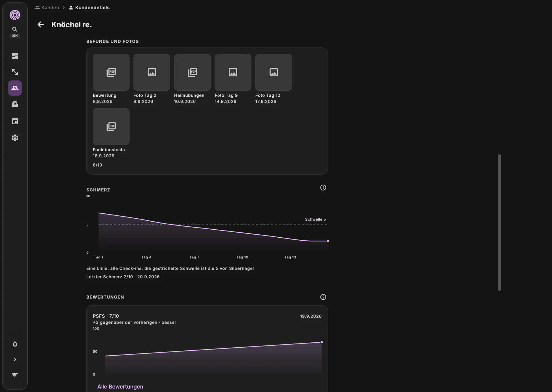Screen dimensions: 552x392
Task: Go back with the left arrow
Action: (41, 25)
